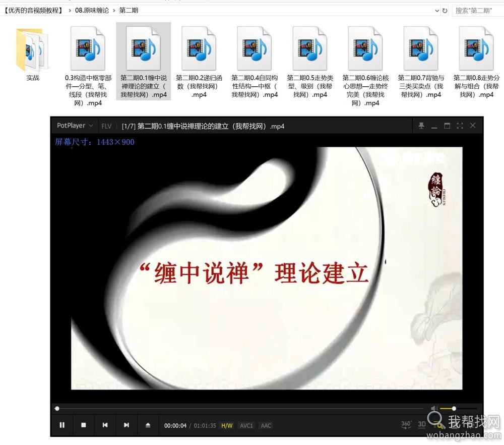
Task: Set volume on the volume slider
Action: coord(454,408)
